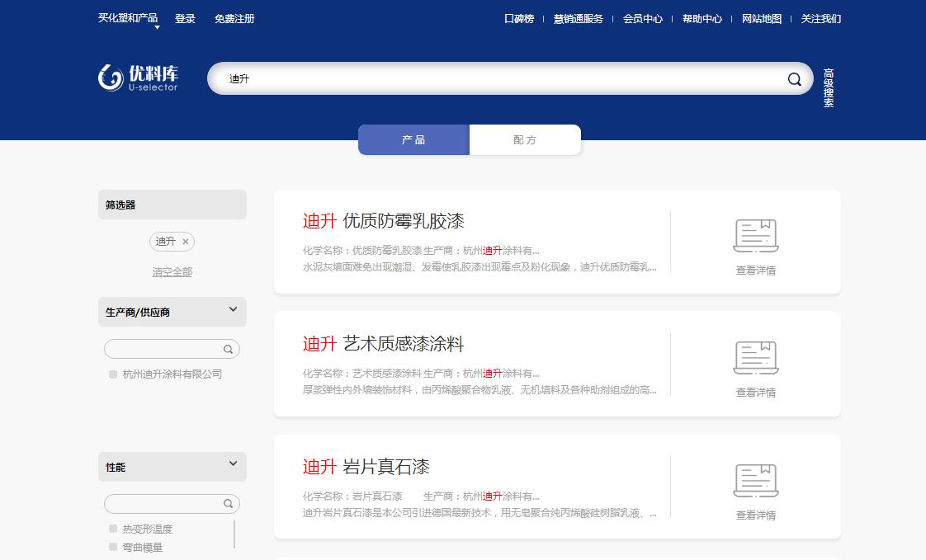Screen dimensions: 926x560
Task: Open 网站地图 in top navigation
Action: click(x=762, y=19)
